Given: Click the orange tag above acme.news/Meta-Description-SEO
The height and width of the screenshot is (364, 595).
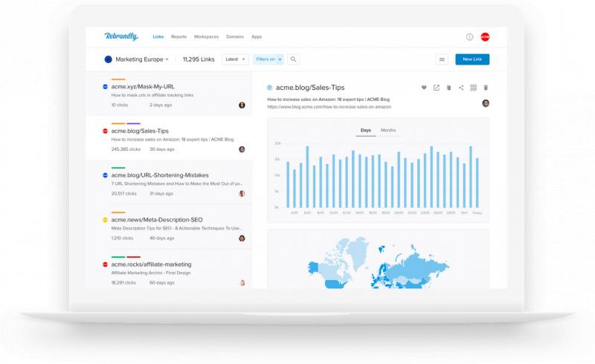Looking at the screenshot, I should [x=118, y=212].
